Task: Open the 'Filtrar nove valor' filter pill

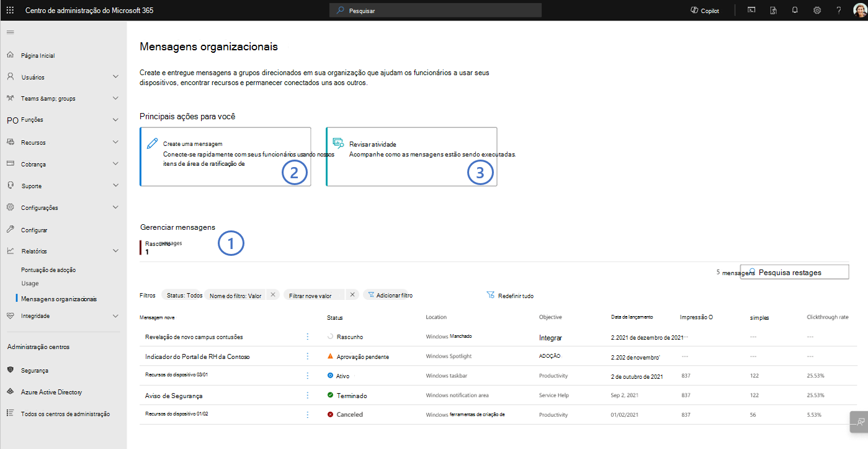Action: tap(315, 296)
